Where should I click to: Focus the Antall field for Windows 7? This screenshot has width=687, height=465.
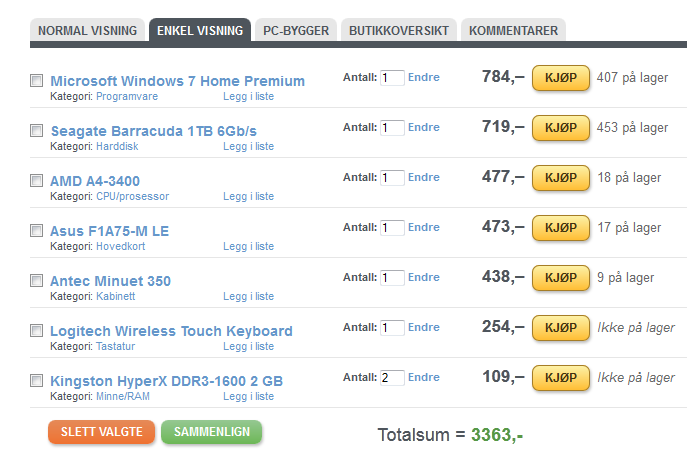(392, 78)
